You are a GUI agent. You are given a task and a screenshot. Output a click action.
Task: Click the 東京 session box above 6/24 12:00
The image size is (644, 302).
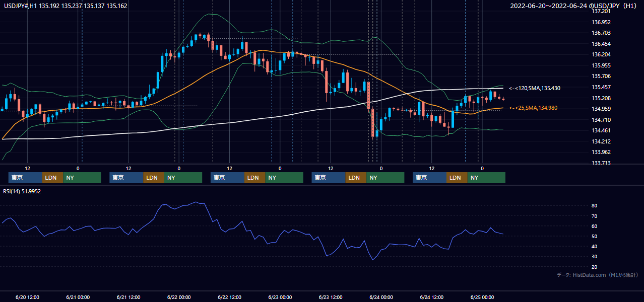[429, 178]
